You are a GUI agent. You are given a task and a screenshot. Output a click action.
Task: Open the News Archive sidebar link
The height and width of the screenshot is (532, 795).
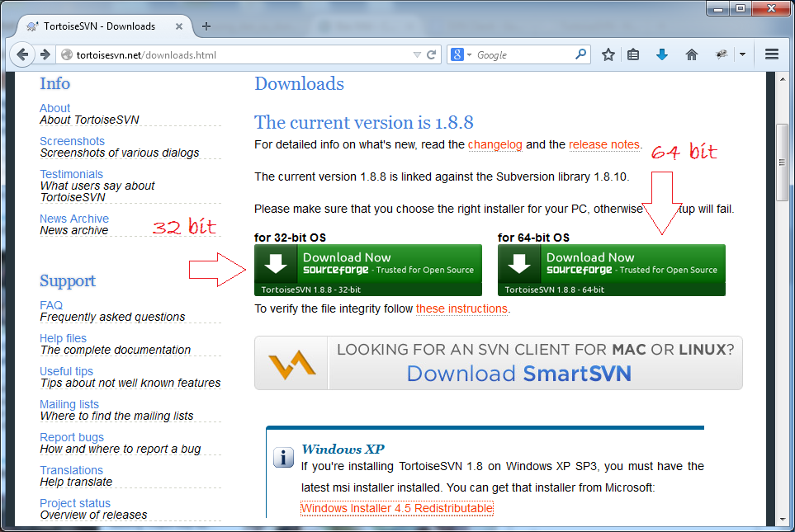(74, 219)
